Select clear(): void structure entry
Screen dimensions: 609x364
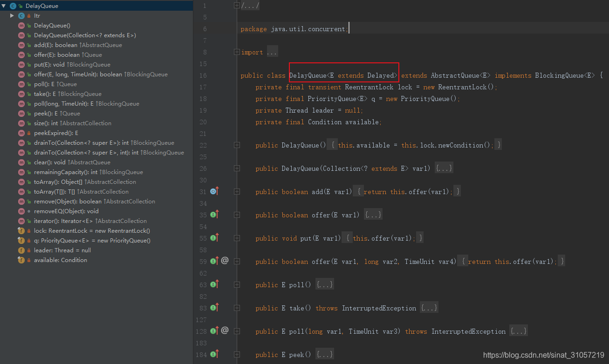tap(72, 162)
